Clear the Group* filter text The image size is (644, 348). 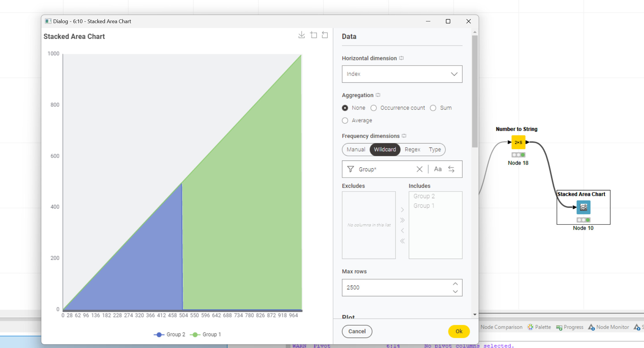(x=420, y=169)
